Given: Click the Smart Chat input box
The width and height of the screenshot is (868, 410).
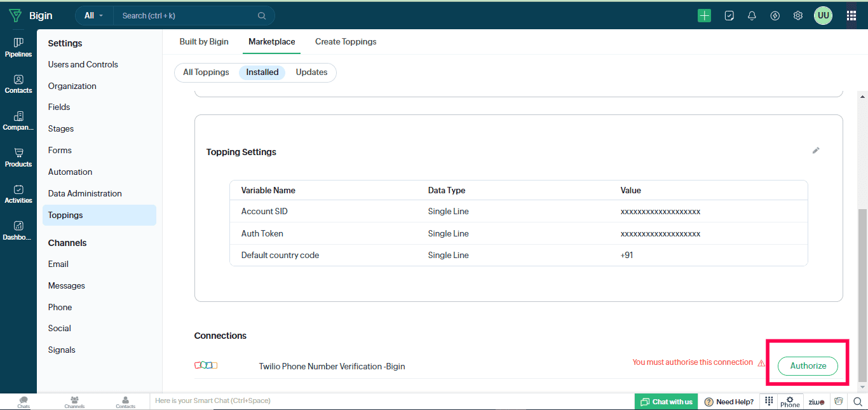Looking at the screenshot, I should tap(391, 401).
